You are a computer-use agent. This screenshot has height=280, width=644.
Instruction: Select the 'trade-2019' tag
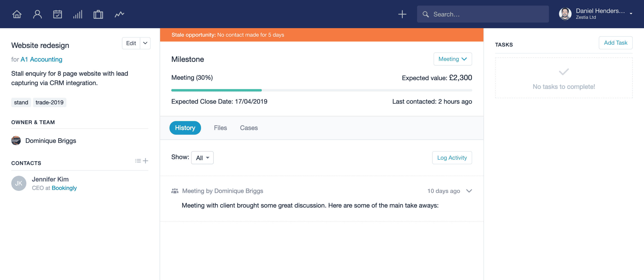coord(49,102)
